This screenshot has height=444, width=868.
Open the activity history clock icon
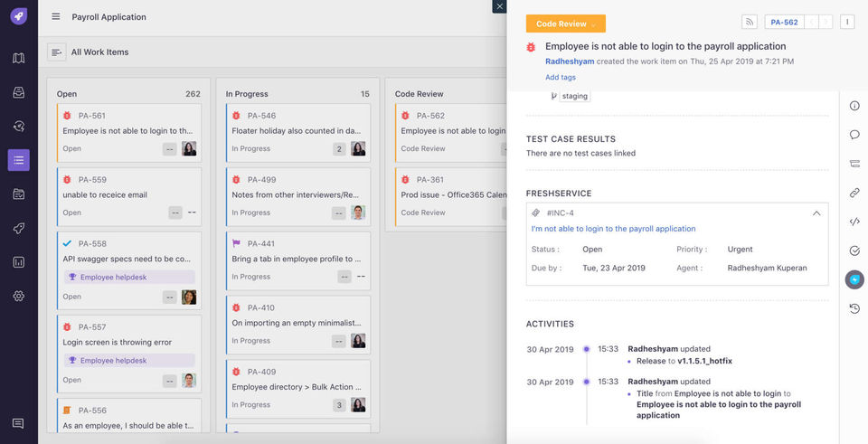854,309
